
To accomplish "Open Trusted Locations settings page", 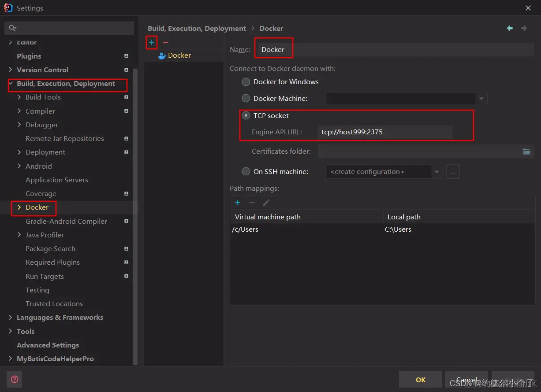I will [54, 304].
